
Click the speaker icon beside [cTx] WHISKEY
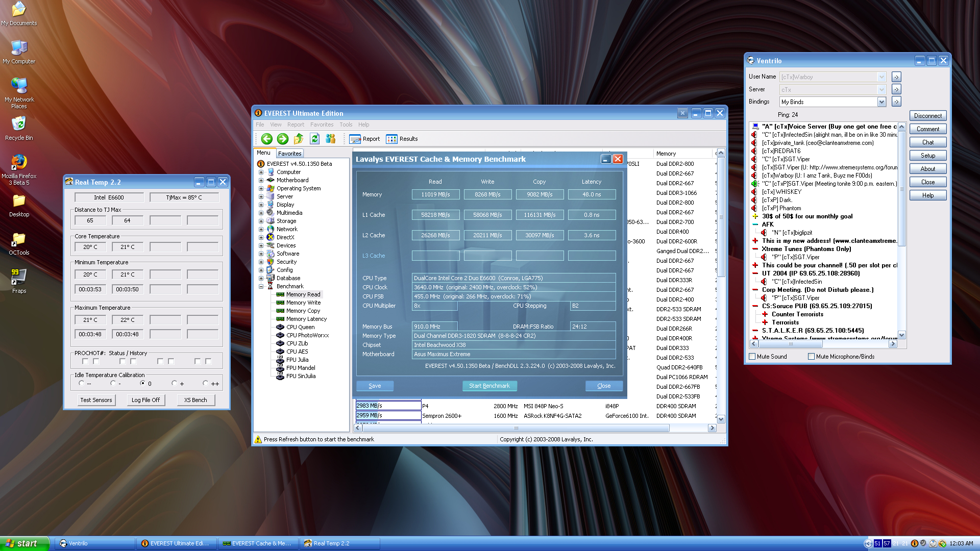coord(754,192)
